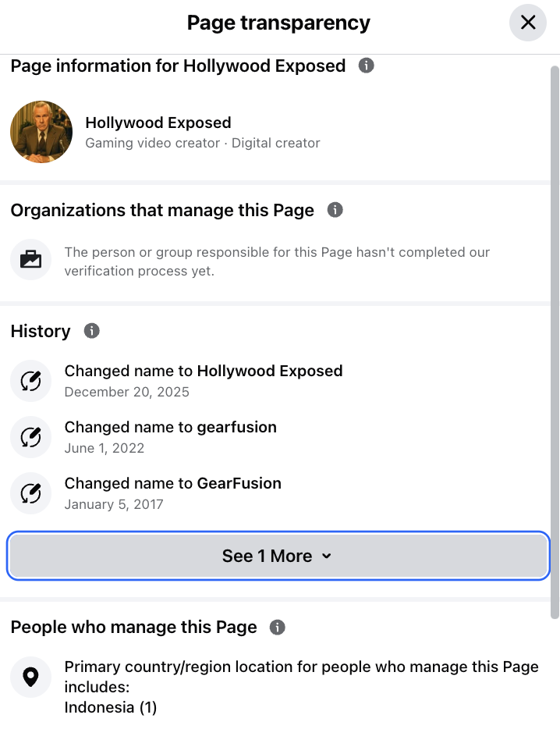This screenshot has width=560, height=729.
Task: Click the Hollywood Exposed page name
Action: point(158,123)
